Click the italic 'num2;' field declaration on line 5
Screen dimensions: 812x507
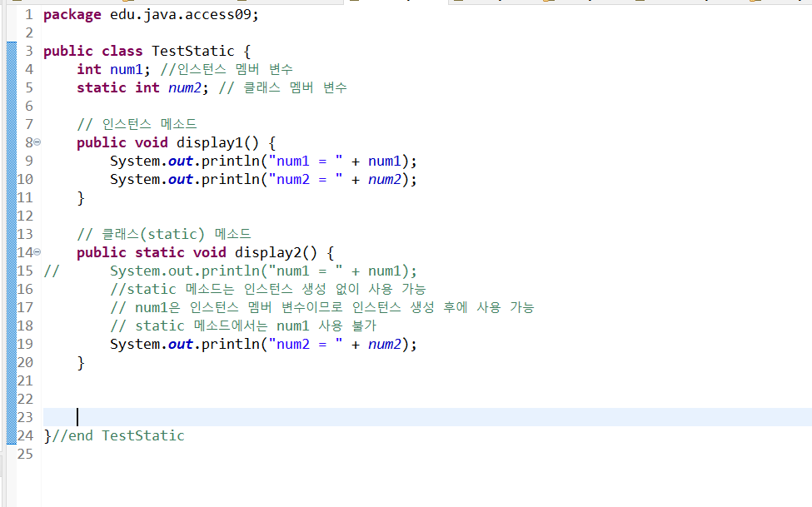click(188, 87)
